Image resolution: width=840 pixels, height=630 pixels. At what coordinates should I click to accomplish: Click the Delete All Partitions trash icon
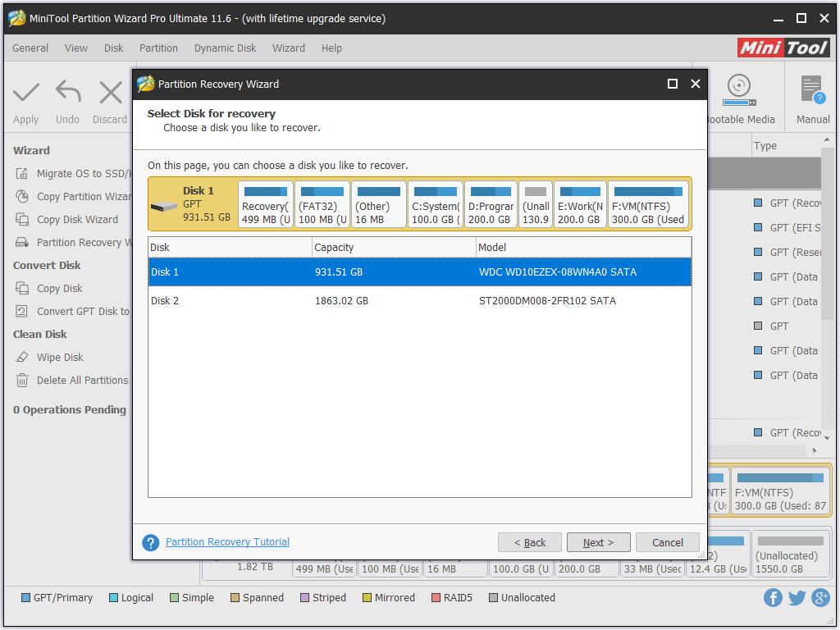22,381
